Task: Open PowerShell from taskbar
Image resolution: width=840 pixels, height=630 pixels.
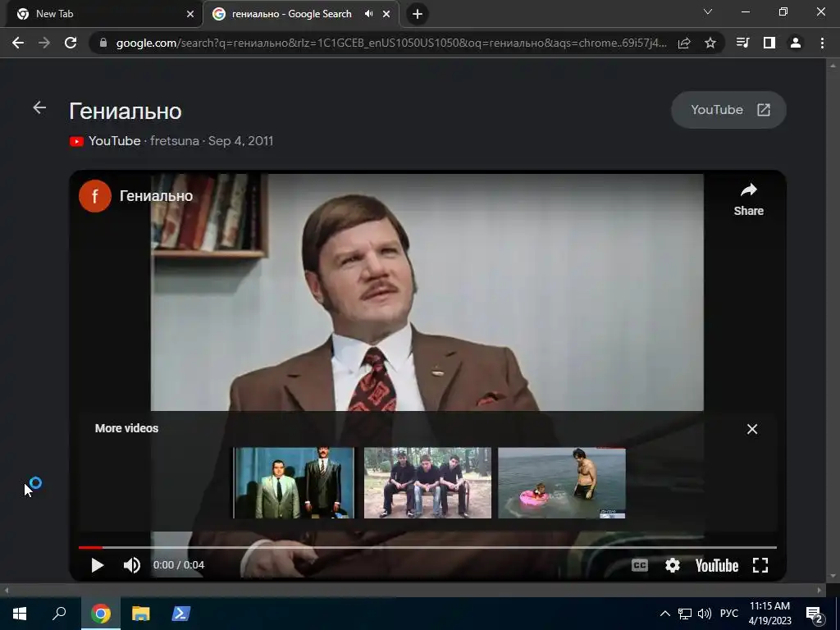Action: [x=180, y=614]
